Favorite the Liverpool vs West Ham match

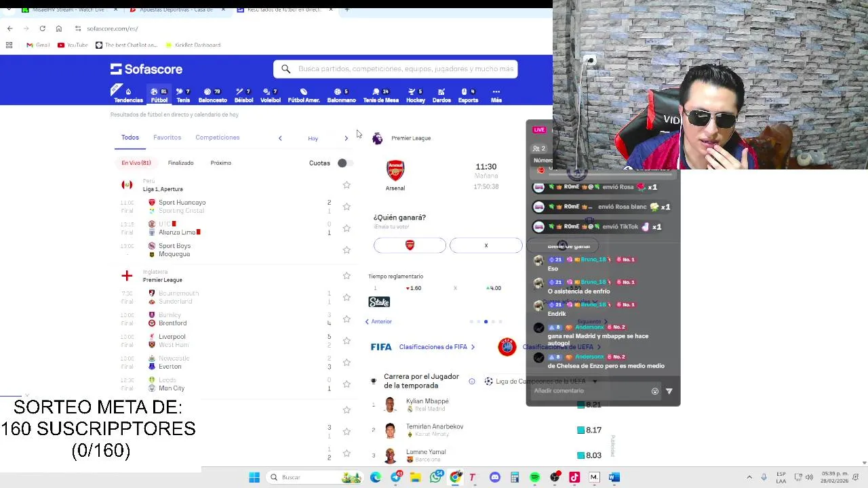pyautogui.click(x=347, y=340)
